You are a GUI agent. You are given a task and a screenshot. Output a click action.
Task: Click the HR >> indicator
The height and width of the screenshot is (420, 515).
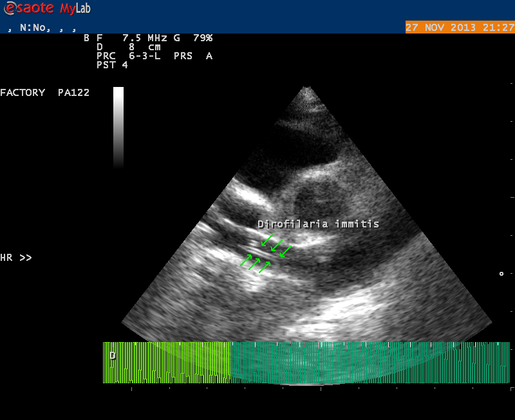(15, 258)
